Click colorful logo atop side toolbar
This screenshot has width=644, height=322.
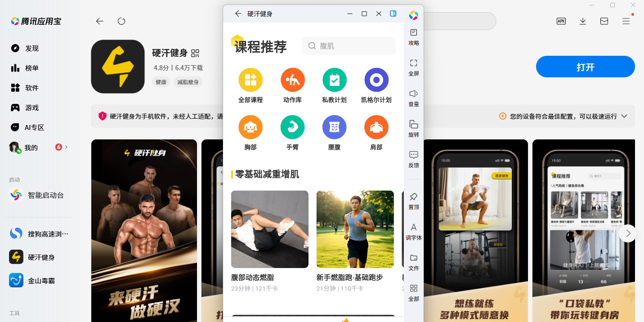click(x=414, y=15)
